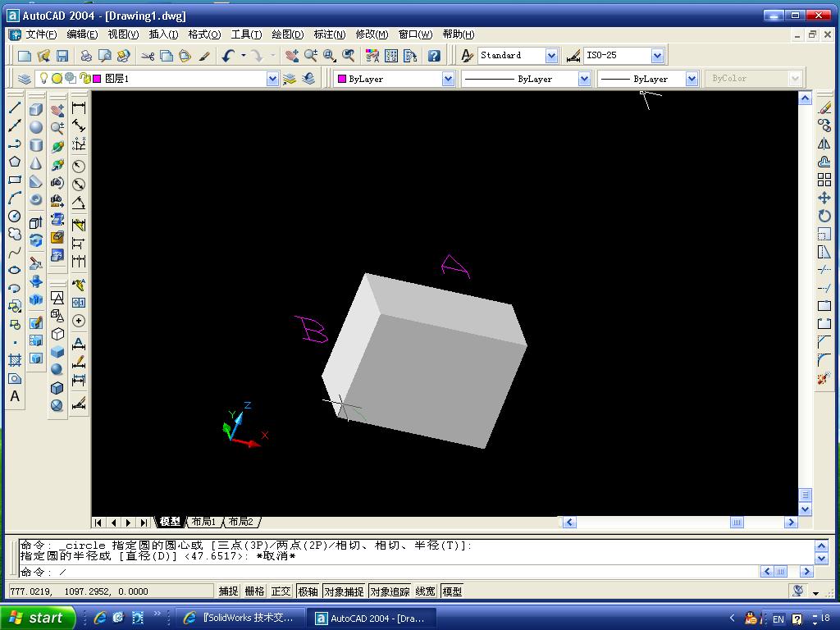Viewport: 840px width, 630px height.
Task: Open the ByLayer color dropdown
Action: coord(449,79)
